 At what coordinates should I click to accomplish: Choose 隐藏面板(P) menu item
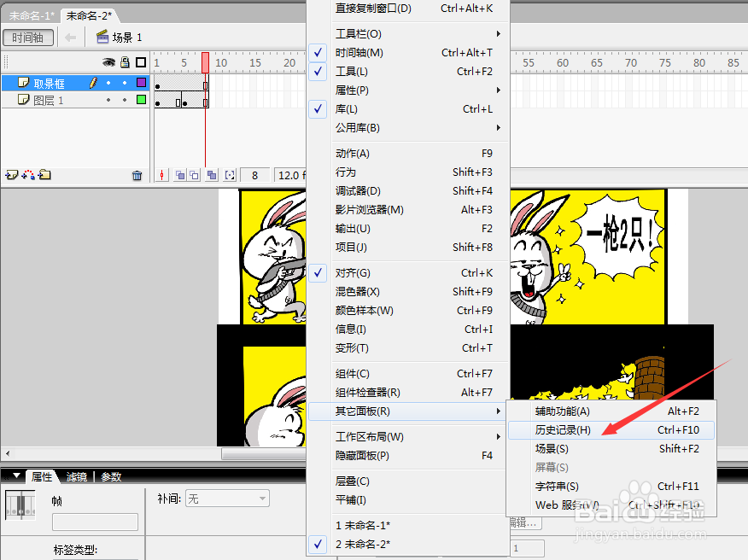(x=408, y=456)
